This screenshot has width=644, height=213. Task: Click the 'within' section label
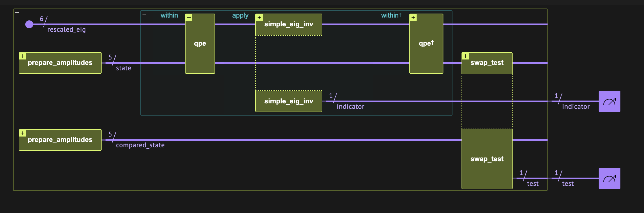(x=169, y=15)
